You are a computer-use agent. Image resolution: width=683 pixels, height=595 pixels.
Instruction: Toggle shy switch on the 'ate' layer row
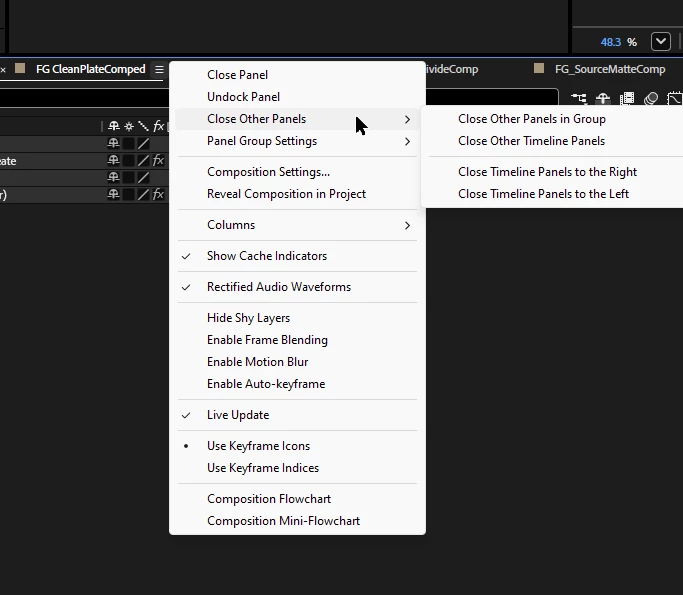click(114, 160)
